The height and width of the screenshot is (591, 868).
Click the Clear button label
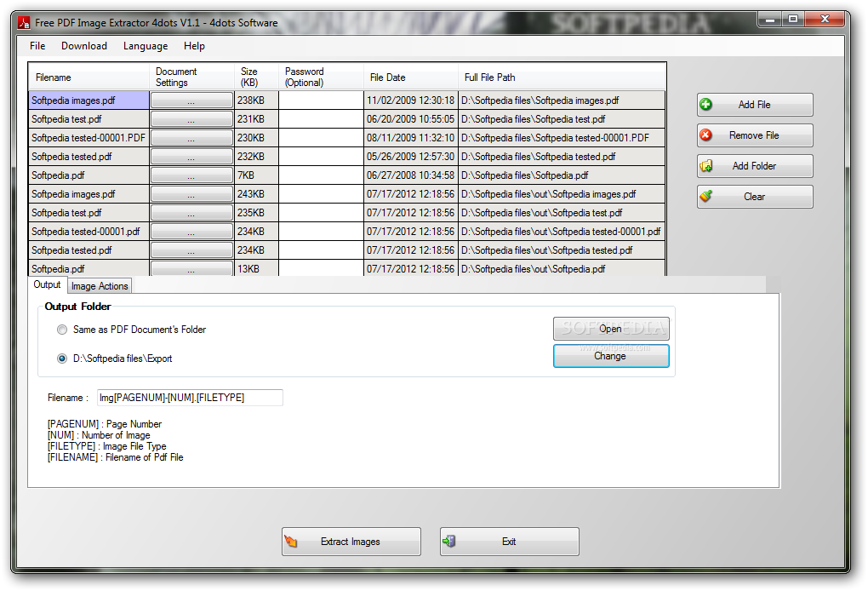(754, 196)
